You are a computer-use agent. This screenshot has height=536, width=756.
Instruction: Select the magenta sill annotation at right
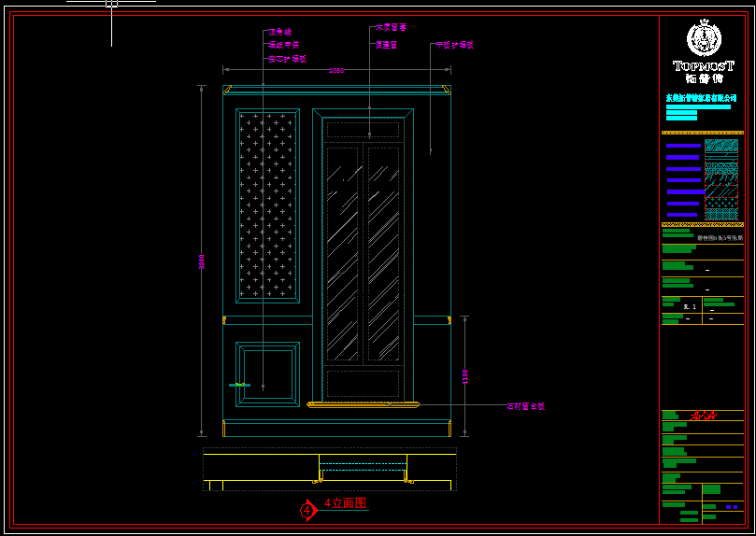point(525,406)
